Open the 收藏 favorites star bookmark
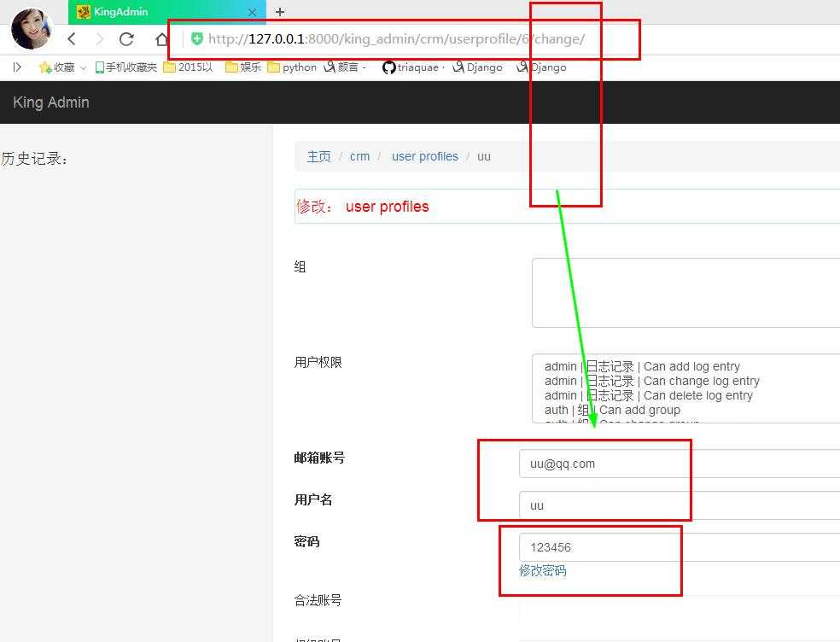Viewport: 840px width, 642px height. point(57,67)
